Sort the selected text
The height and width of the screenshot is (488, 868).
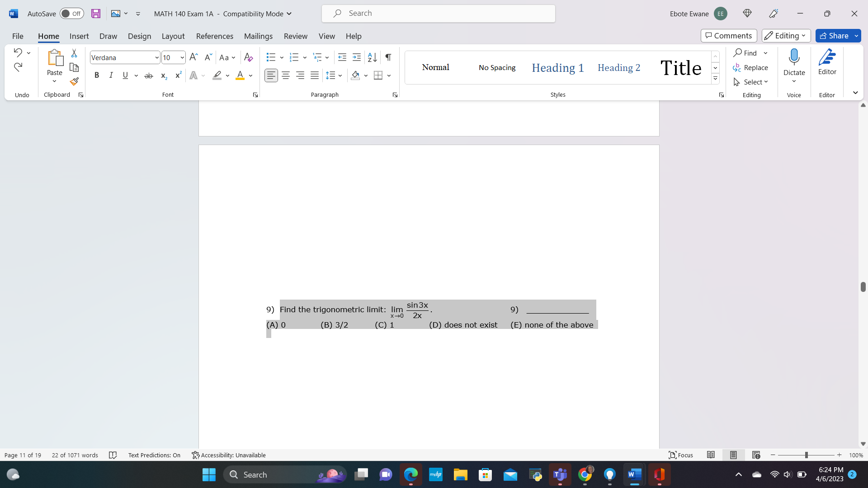[x=372, y=57]
